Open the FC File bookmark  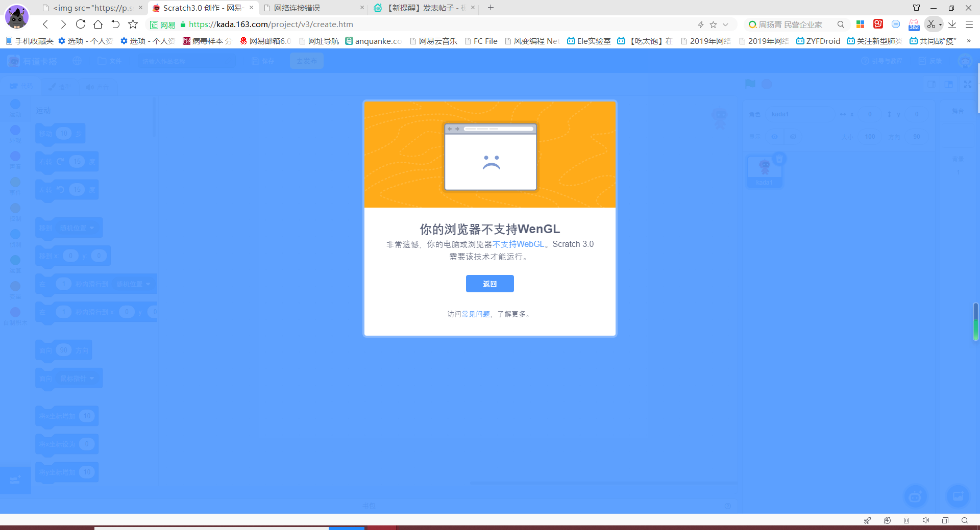(481, 41)
